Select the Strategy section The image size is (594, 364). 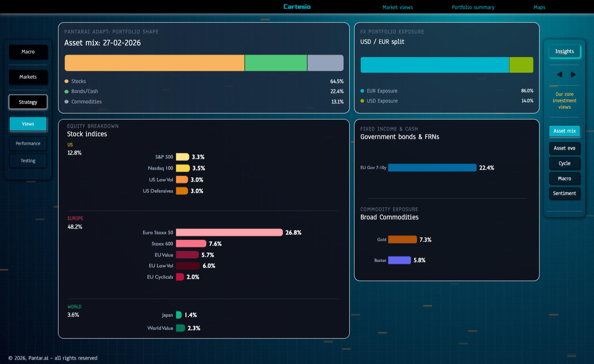click(x=28, y=102)
